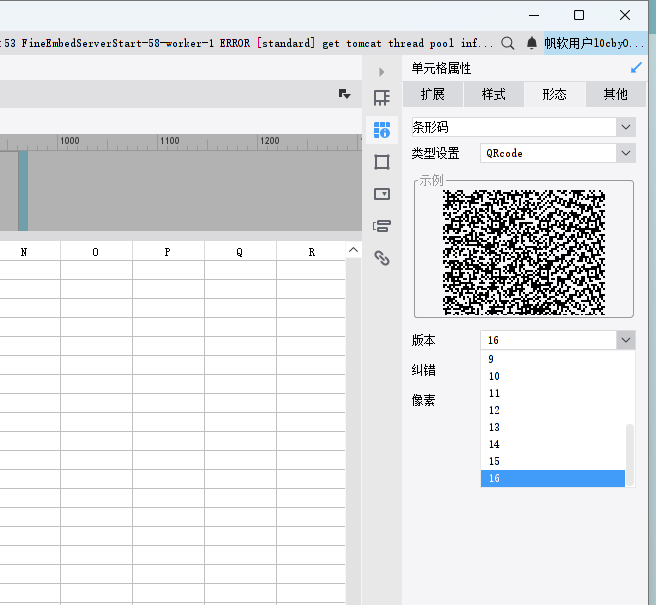Open the widget settings panel icon
656x605 pixels.
coord(382,194)
